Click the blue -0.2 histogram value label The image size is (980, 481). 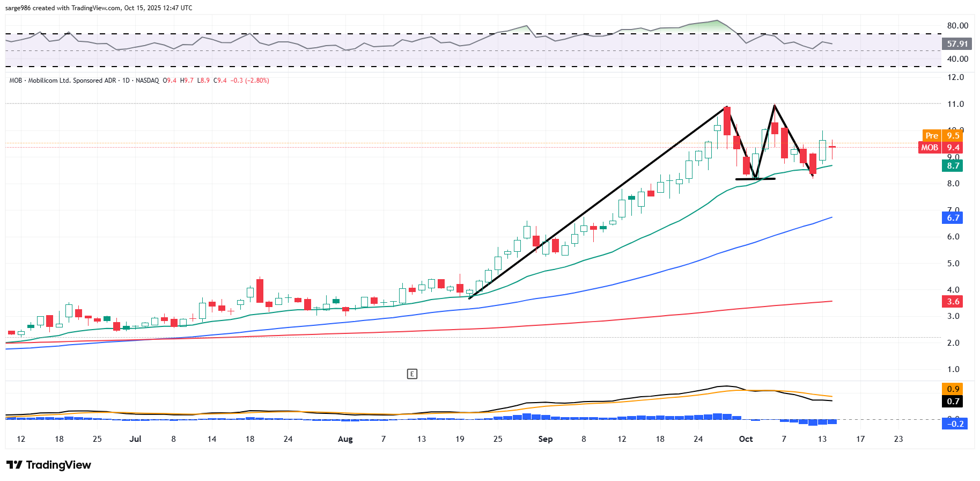(x=952, y=424)
